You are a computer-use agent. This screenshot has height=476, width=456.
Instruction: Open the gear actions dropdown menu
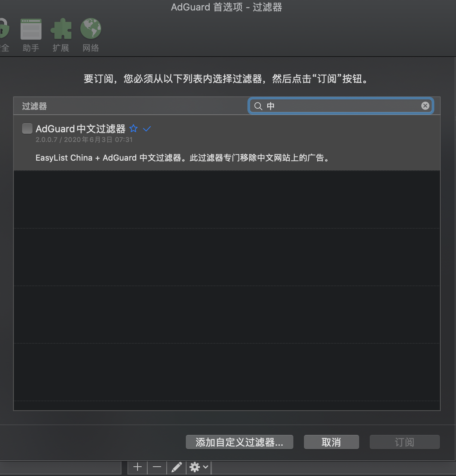[x=199, y=467]
